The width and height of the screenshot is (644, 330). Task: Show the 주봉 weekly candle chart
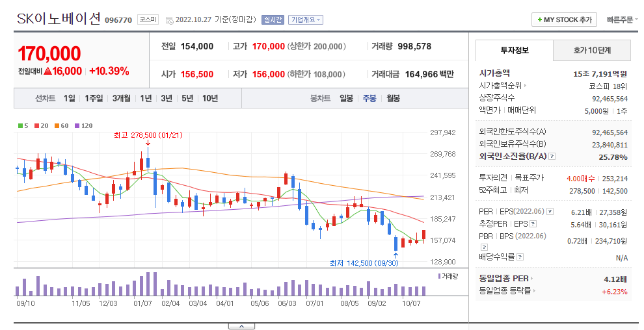pos(369,98)
